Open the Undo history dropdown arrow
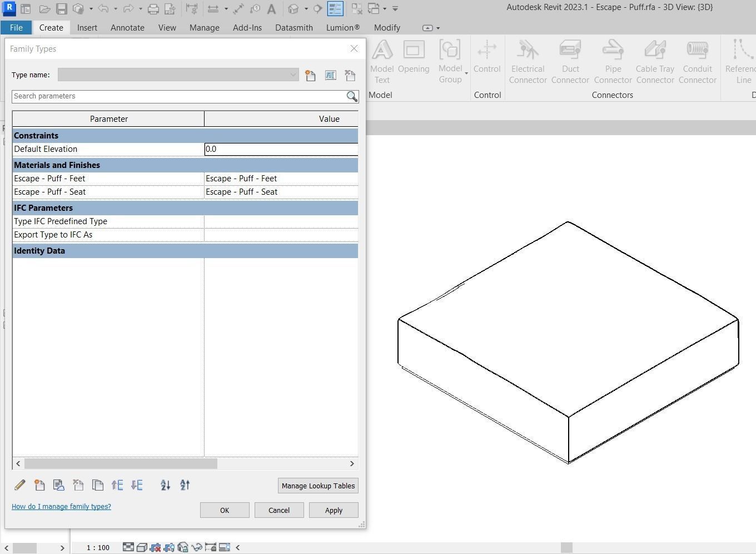Screen dimensions: 756x554 pos(116,8)
